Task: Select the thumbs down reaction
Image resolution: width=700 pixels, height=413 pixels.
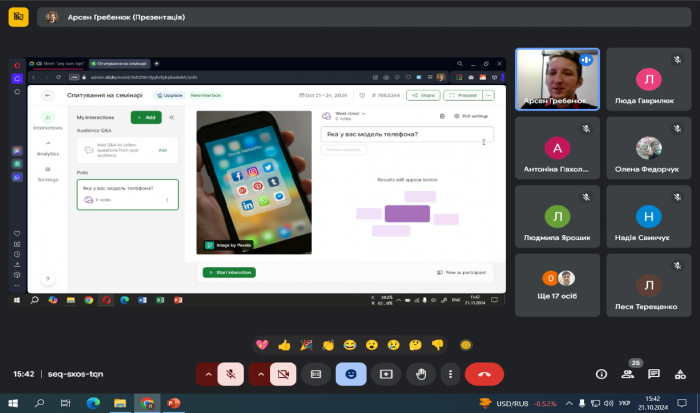Action: pos(437,344)
